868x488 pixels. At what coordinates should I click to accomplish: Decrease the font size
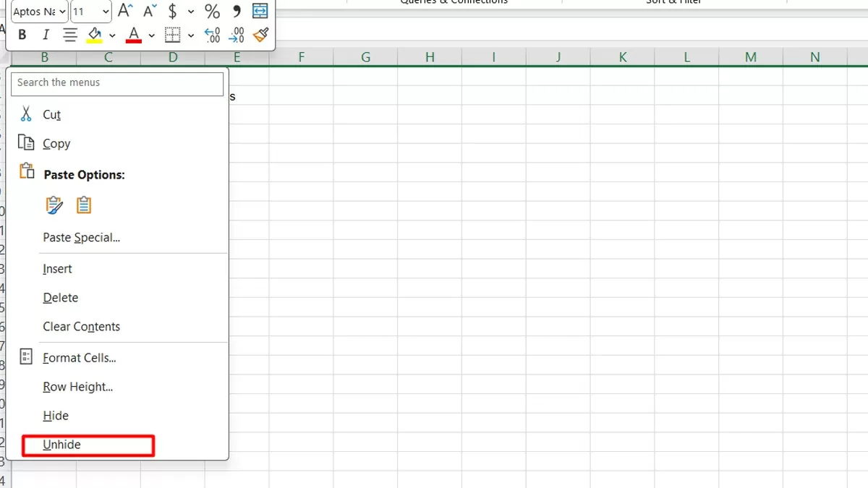click(x=148, y=10)
